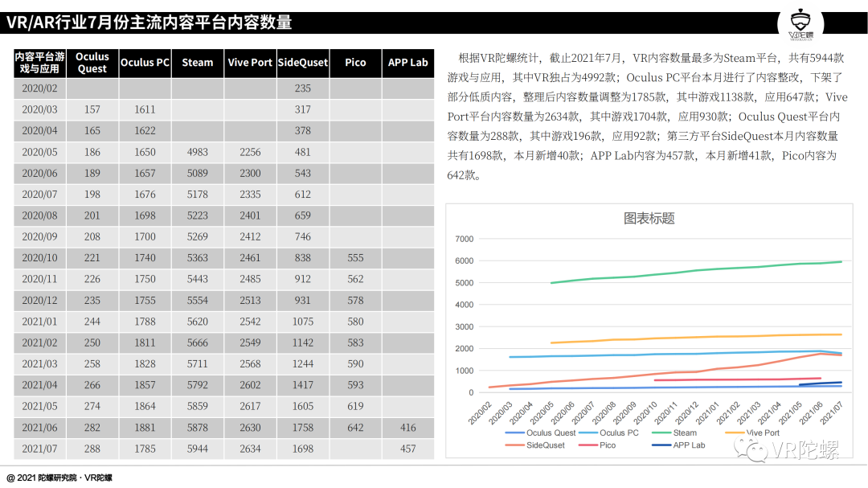This screenshot has height=488, width=868.
Task: Select the slide title "VR/AR行业7月份主流内容平台内容数量"
Action: pos(149,23)
